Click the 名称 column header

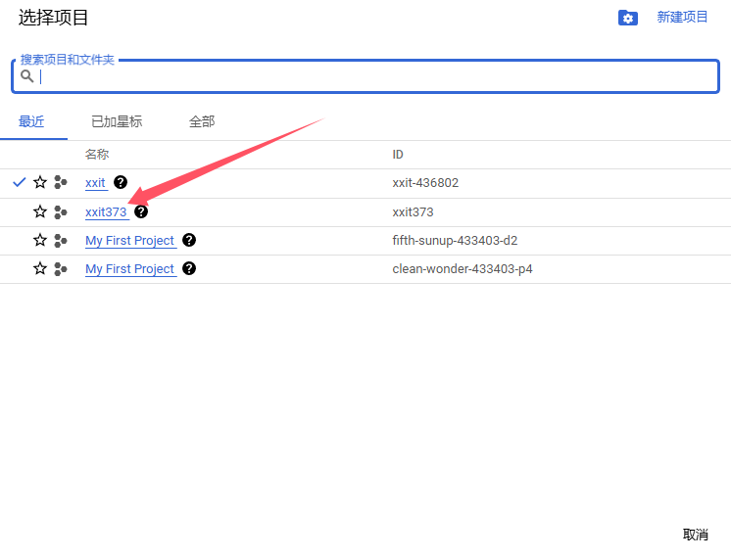pyautogui.click(x=97, y=155)
